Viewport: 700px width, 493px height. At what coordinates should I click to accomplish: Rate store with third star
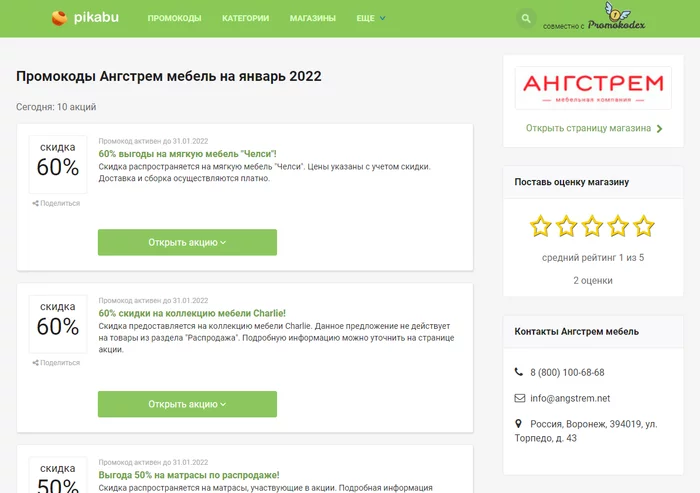[x=592, y=226]
